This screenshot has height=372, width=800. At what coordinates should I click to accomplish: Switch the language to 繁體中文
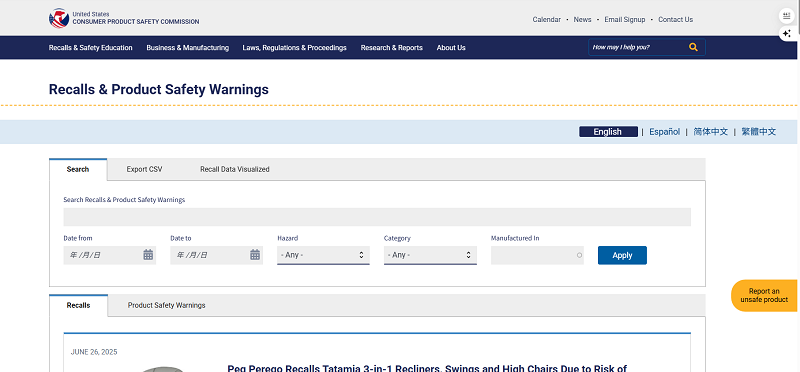click(759, 132)
